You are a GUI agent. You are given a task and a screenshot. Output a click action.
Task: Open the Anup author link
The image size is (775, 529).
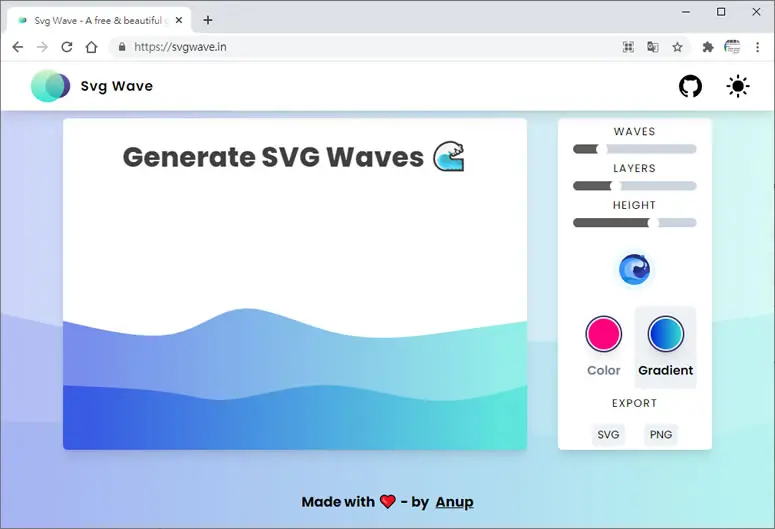(454, 502)
